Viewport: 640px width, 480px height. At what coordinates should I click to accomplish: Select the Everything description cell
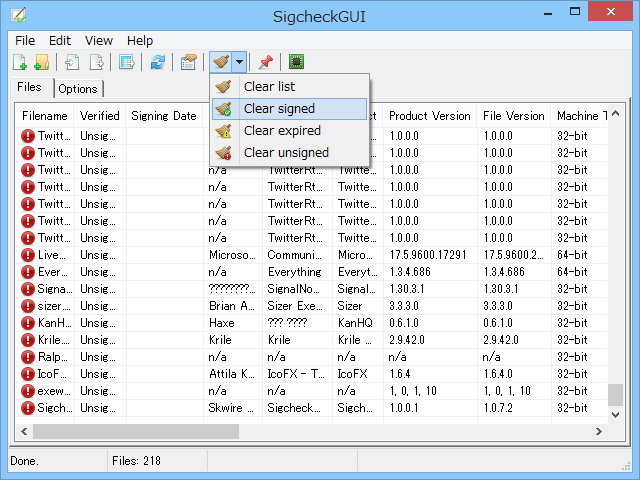coord(295,272)
